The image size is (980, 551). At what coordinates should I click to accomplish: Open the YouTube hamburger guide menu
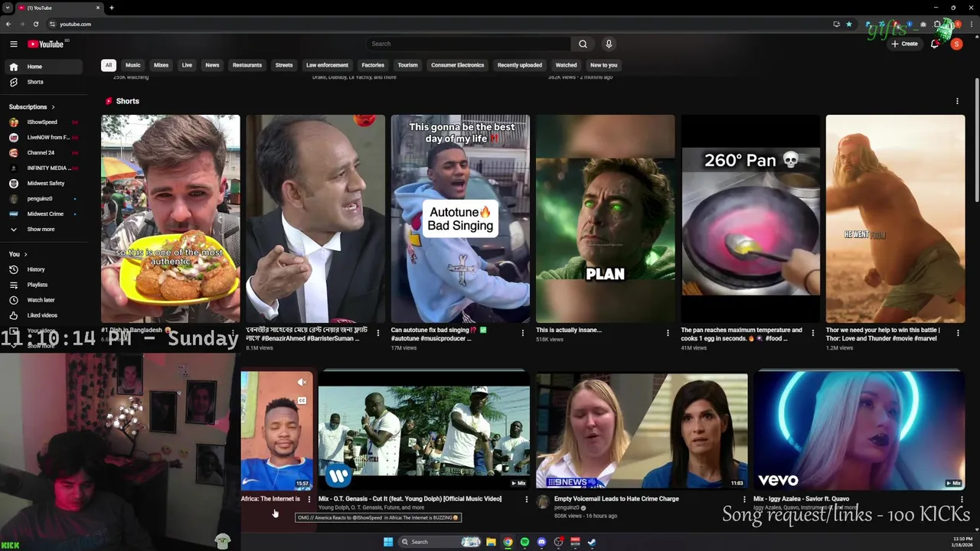click(x=13, y=44)
